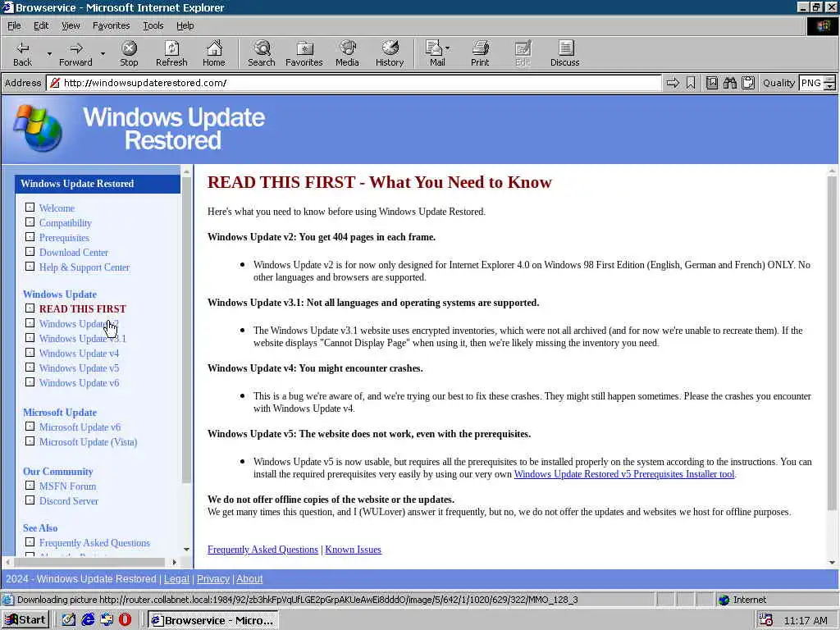Click the framed bookmark page icon
This screenshot has height=630, width=840.
(x=712, y=83)
